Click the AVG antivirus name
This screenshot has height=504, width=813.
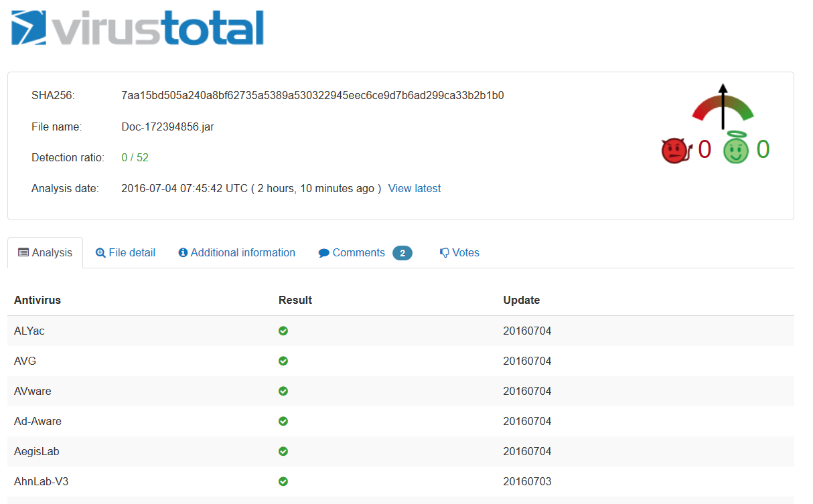coord(25,361)
